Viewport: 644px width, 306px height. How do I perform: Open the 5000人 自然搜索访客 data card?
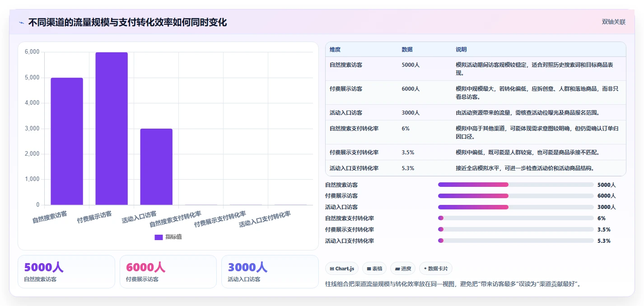click(66, 272)
